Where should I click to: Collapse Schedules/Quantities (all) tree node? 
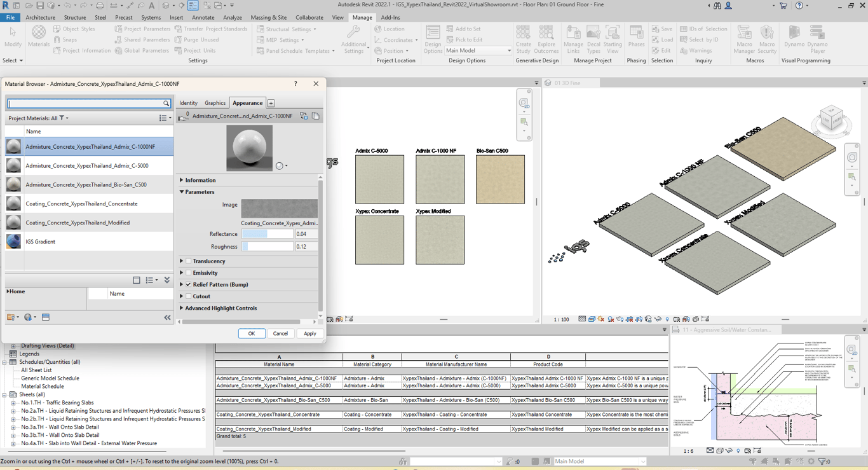click(4, 362)
